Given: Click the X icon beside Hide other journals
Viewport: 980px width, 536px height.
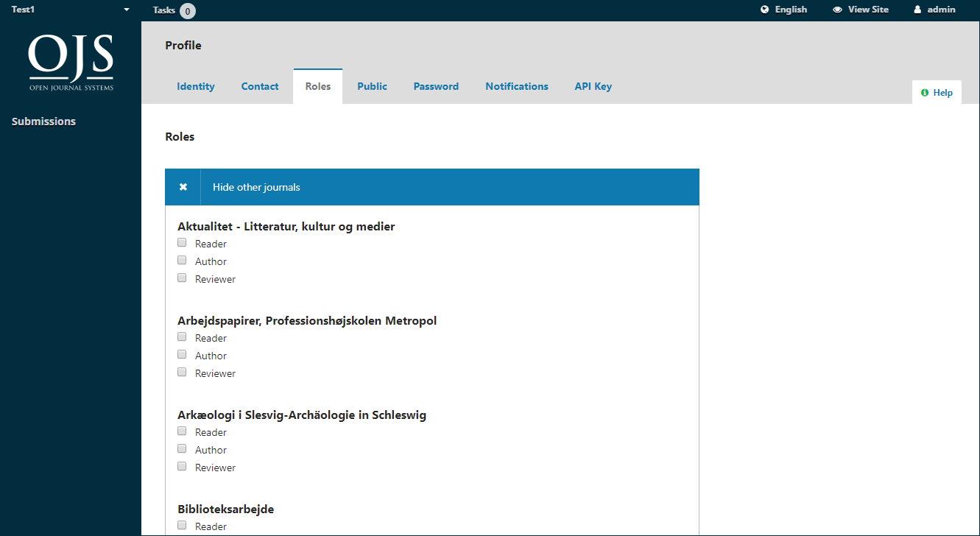Looking at the screenshot, I should pos(183,187).
